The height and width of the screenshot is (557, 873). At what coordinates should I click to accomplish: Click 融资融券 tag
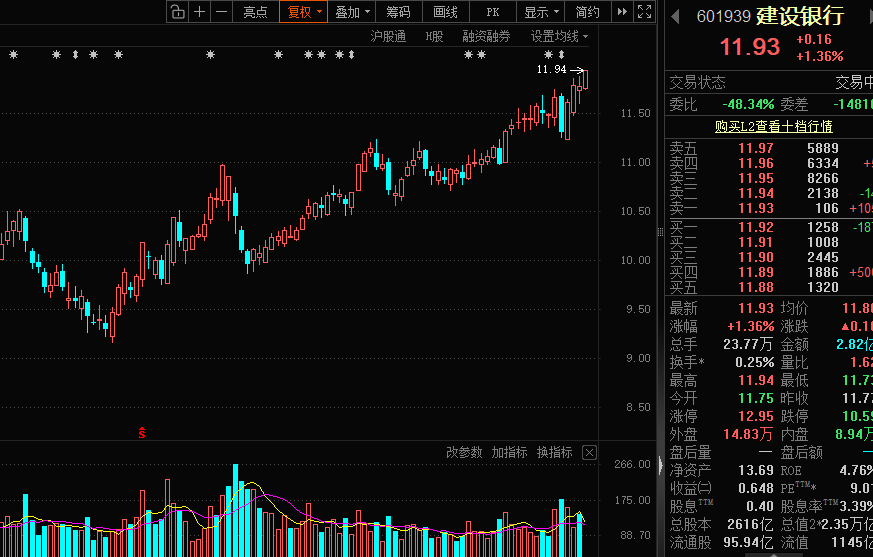coord(486,37)
